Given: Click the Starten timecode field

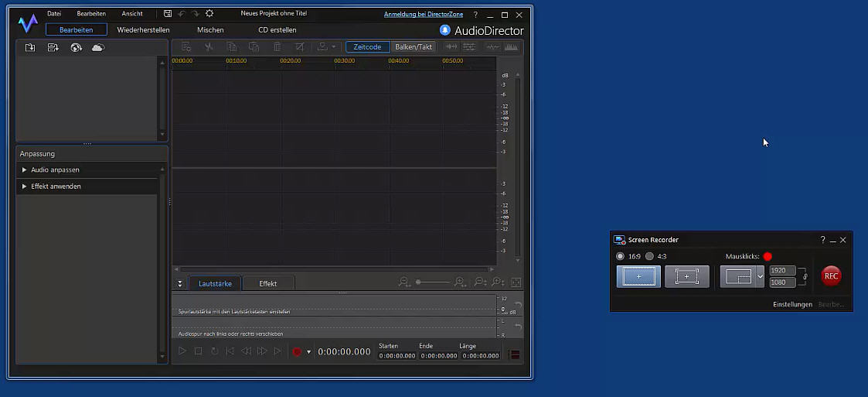Looking at the screenshot, I should [x=397, y=355].
